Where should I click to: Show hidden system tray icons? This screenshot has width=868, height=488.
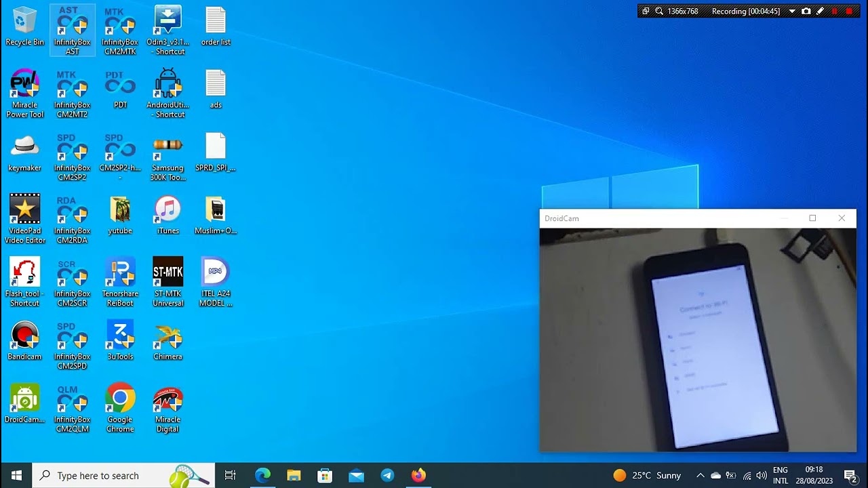tap(701, 475)
